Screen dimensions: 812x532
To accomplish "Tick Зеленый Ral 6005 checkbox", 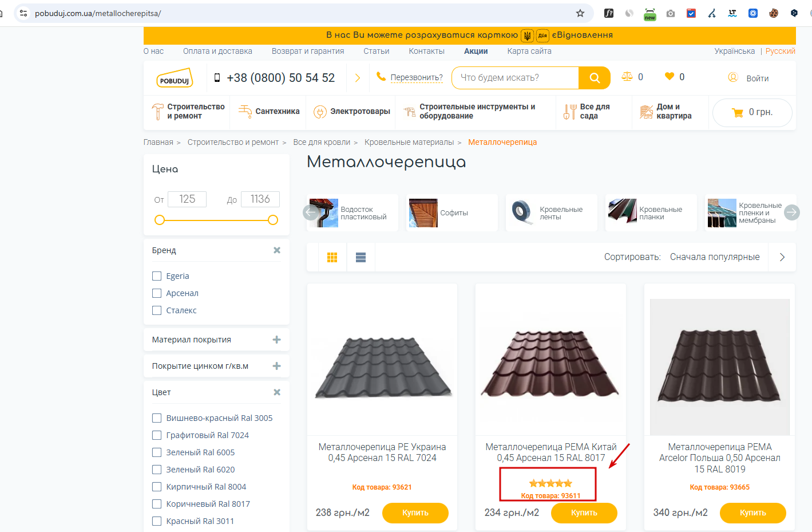I will point(157,452).
